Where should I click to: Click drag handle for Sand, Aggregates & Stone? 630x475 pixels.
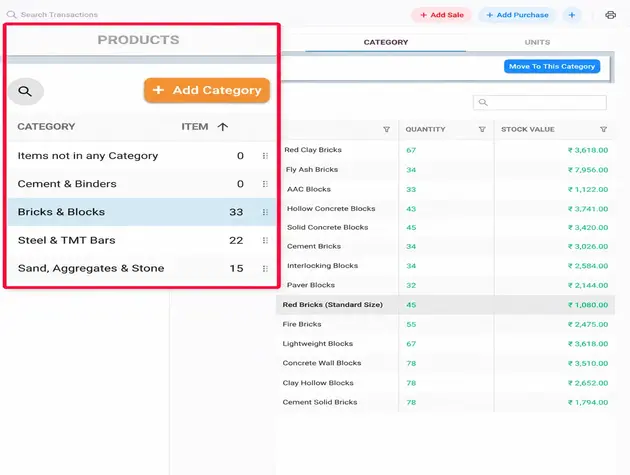[x=265, y=268]
